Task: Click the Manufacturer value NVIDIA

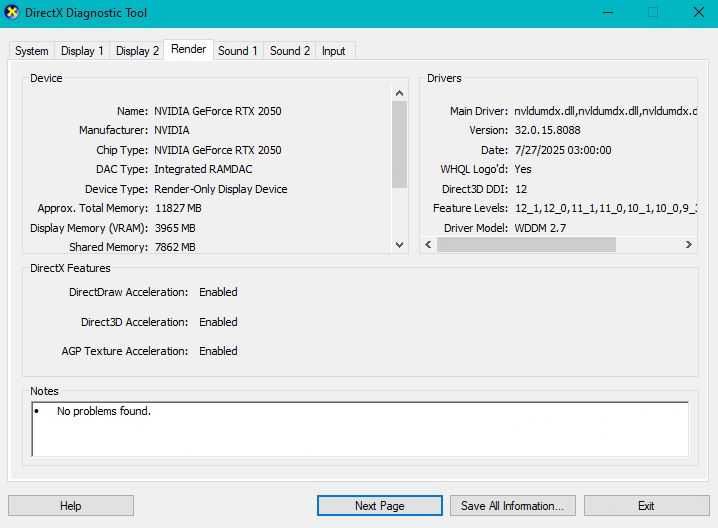Action: pyautogui.click(x=172, y=130)
